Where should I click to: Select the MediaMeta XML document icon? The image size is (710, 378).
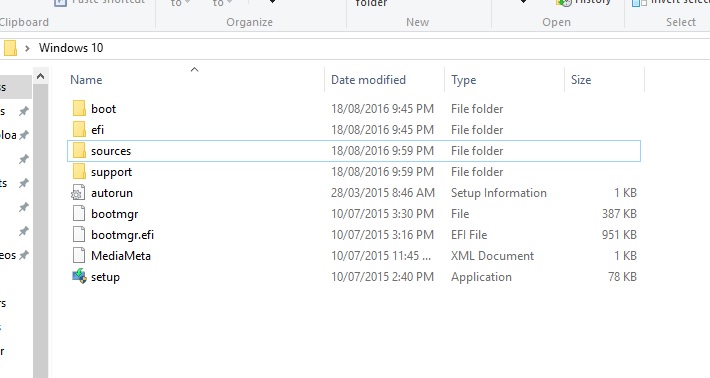coord(79,256)
